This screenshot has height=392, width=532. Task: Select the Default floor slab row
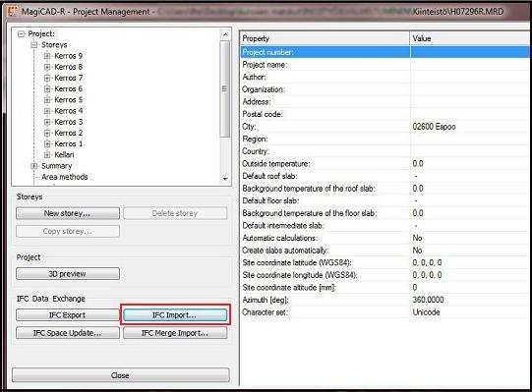pos(384,200)
